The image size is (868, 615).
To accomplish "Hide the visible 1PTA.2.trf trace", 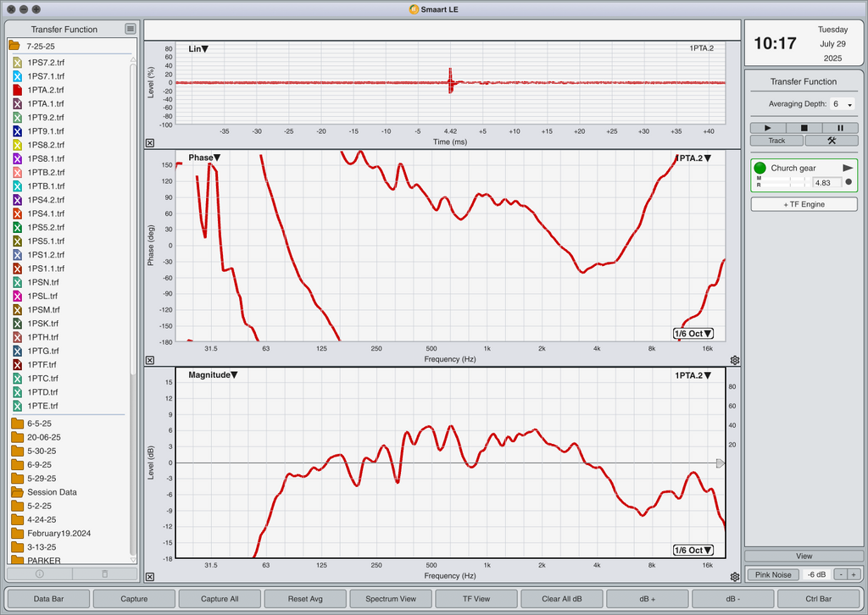I will tap(17, 90).
